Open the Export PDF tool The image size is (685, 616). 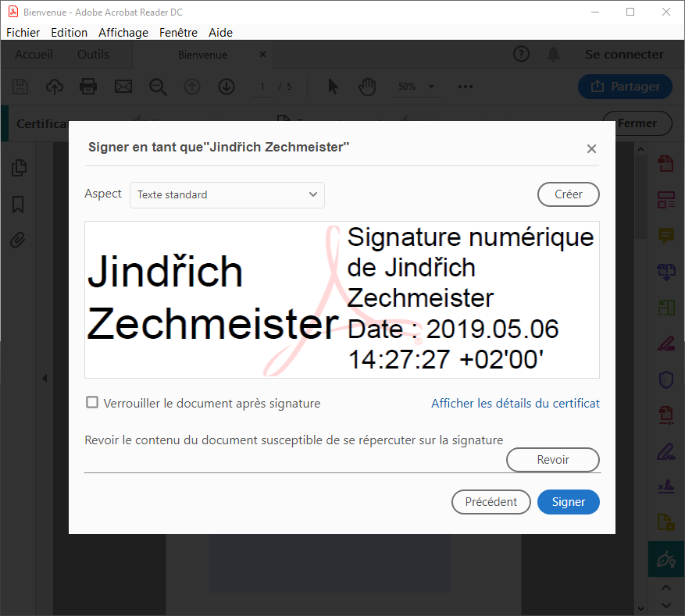[665, 164]
